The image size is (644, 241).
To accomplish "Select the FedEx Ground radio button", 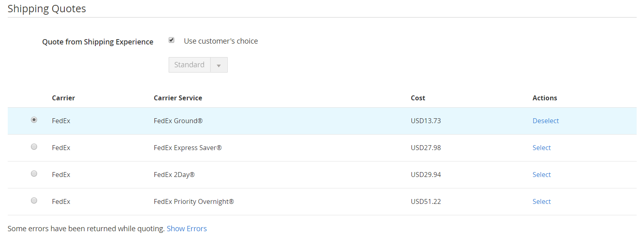I will point(34,120).
